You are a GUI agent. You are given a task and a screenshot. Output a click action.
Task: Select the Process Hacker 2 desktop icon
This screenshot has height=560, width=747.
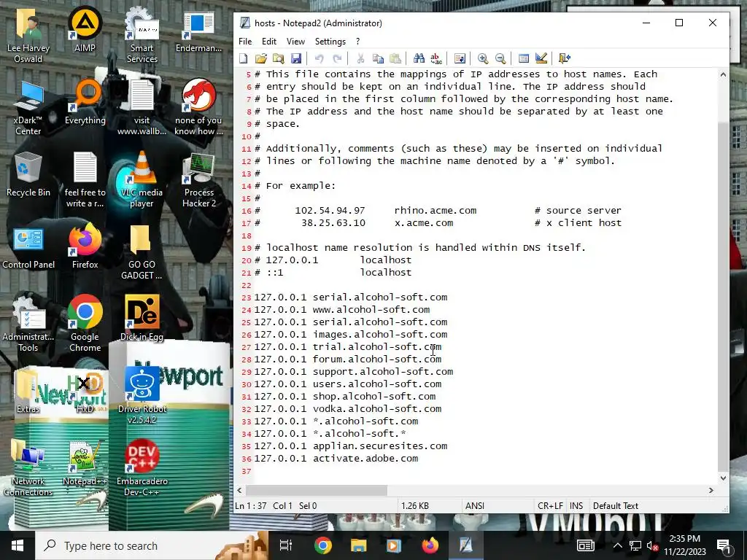198,181
